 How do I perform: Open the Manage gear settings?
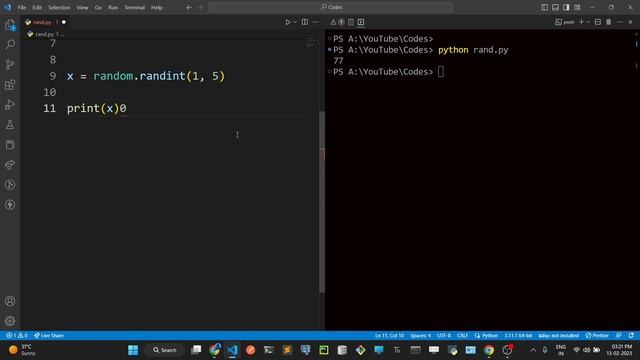click(10, 321)
